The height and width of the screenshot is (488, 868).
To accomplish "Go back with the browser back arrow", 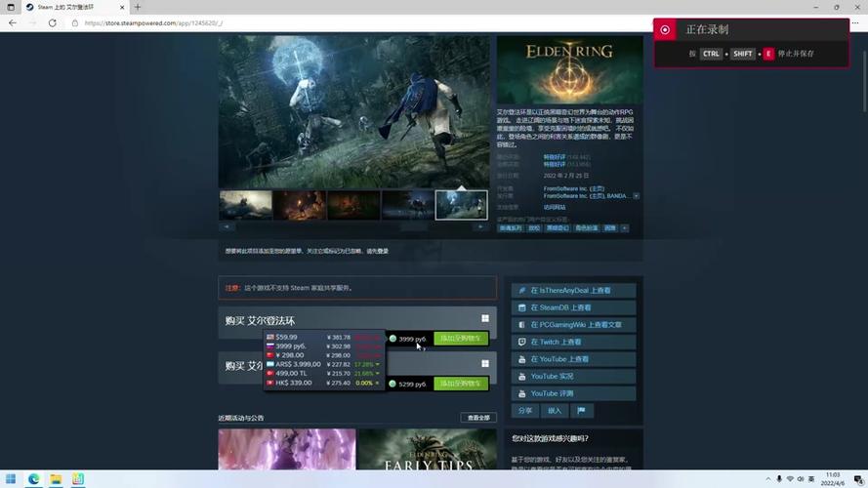I will [x=12, y=23].
